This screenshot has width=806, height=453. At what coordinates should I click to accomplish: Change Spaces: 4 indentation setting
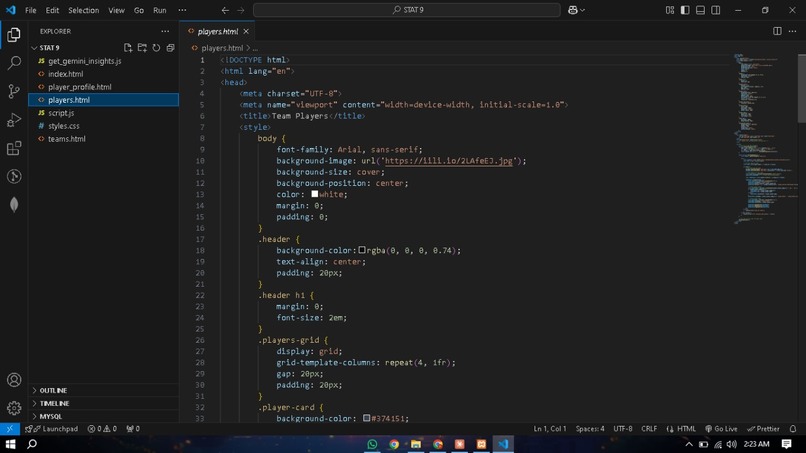pyautogui.click(x=590, y=429)
